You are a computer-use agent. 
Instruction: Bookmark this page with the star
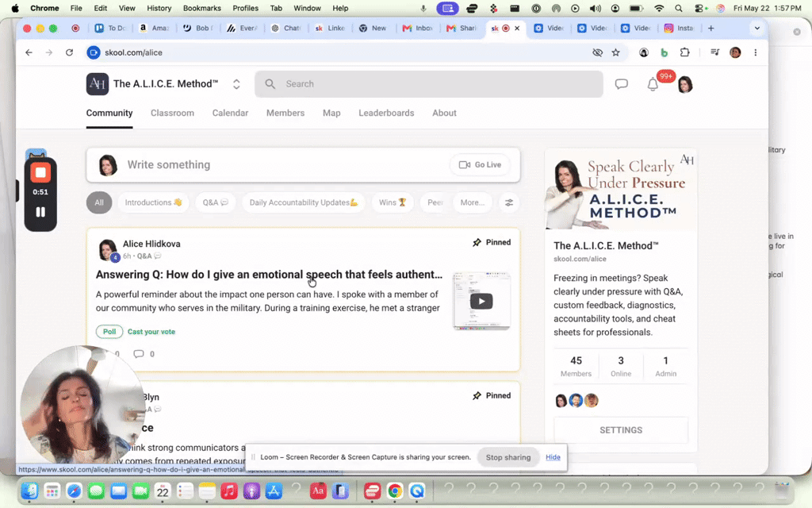click(615, 52)
